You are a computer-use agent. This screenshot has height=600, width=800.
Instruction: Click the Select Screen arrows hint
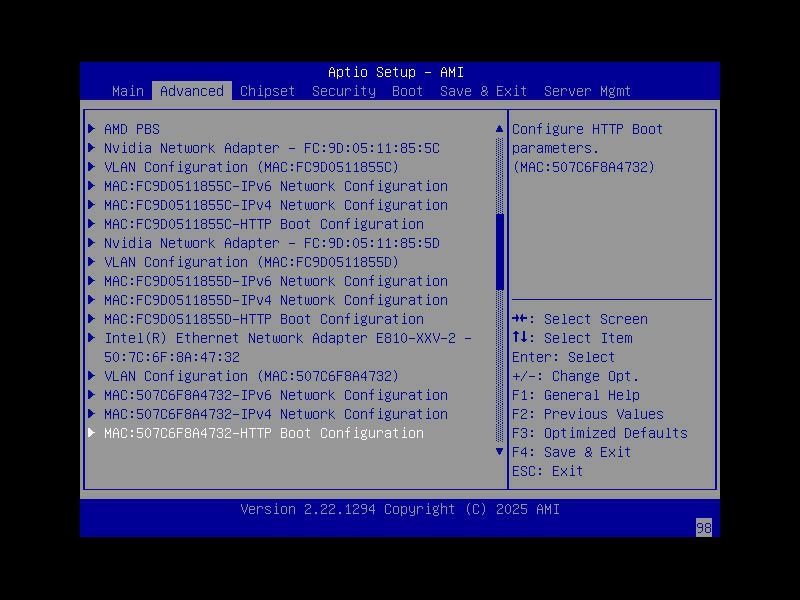tap(580, 319)
